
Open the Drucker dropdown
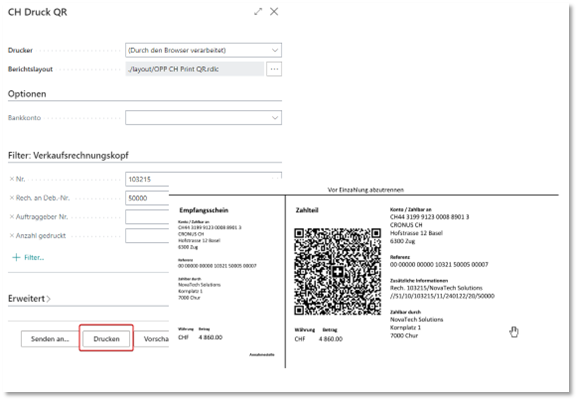click(x=275, y=50)
